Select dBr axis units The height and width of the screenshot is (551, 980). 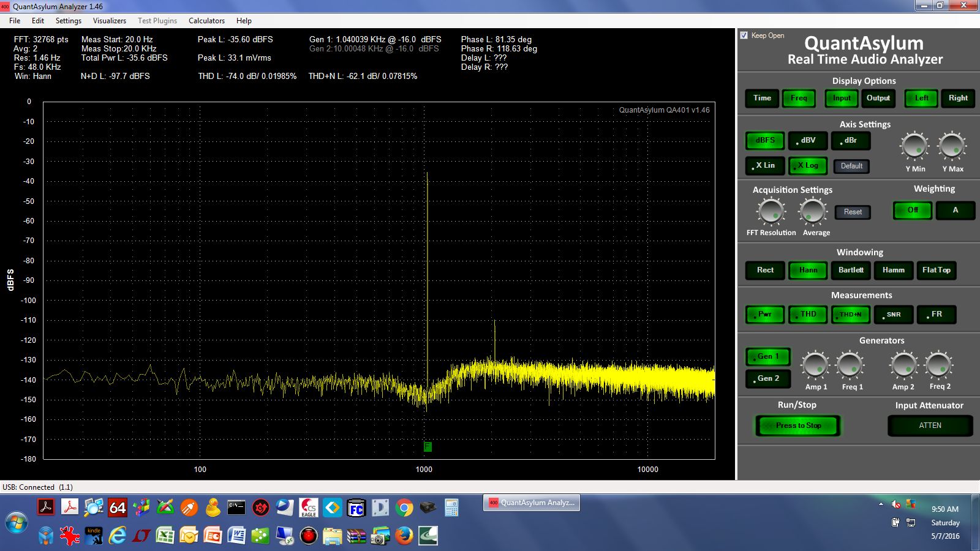pos(851,141)
